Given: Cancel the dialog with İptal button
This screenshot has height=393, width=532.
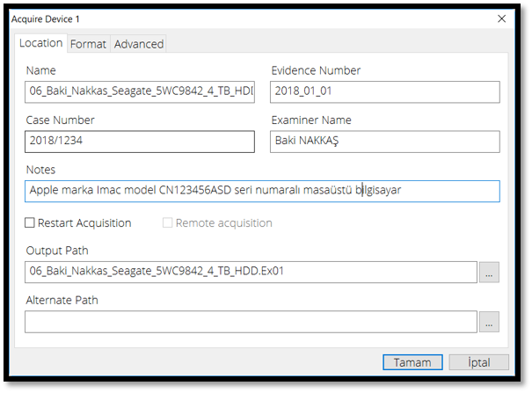Looking at the screenshot, I should [478, 362].
